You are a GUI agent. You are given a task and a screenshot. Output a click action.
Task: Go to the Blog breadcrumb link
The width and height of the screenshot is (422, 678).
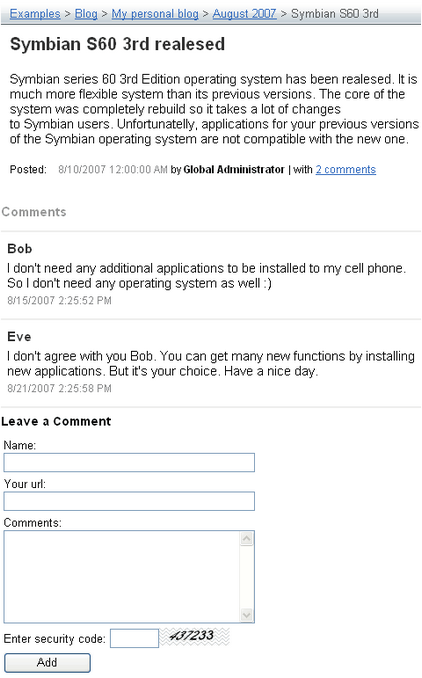[x=86, y=14]
